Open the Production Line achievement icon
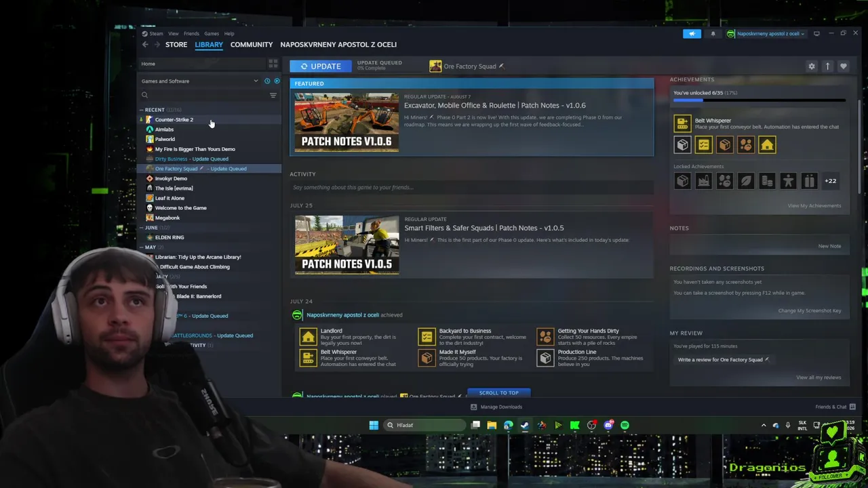 tap(545, 357)
